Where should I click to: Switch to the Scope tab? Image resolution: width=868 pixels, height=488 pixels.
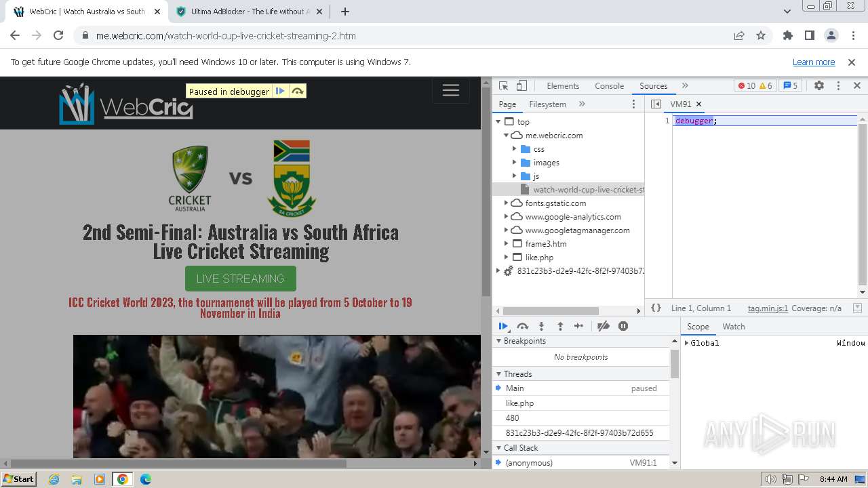[698, 327]
